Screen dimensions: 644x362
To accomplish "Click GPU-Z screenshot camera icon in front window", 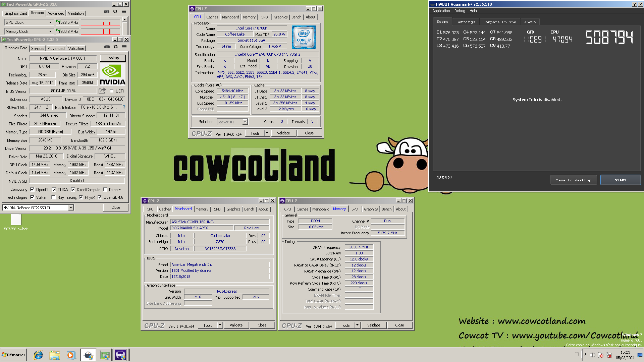I will 107,47.
